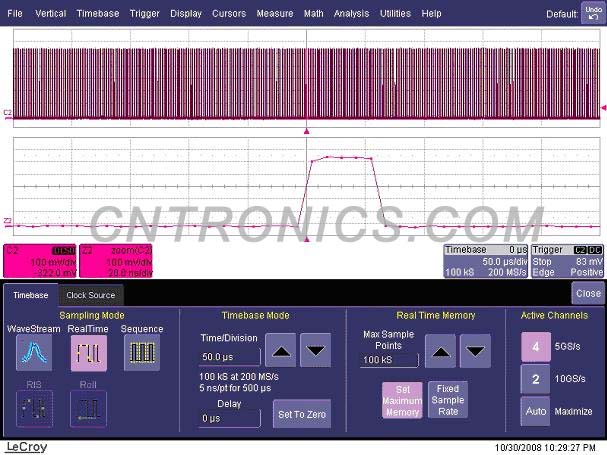This screenshot has width=607, height=455.
Task: Decrease Time/Division with down arrow
Action: tap(316, 351)
